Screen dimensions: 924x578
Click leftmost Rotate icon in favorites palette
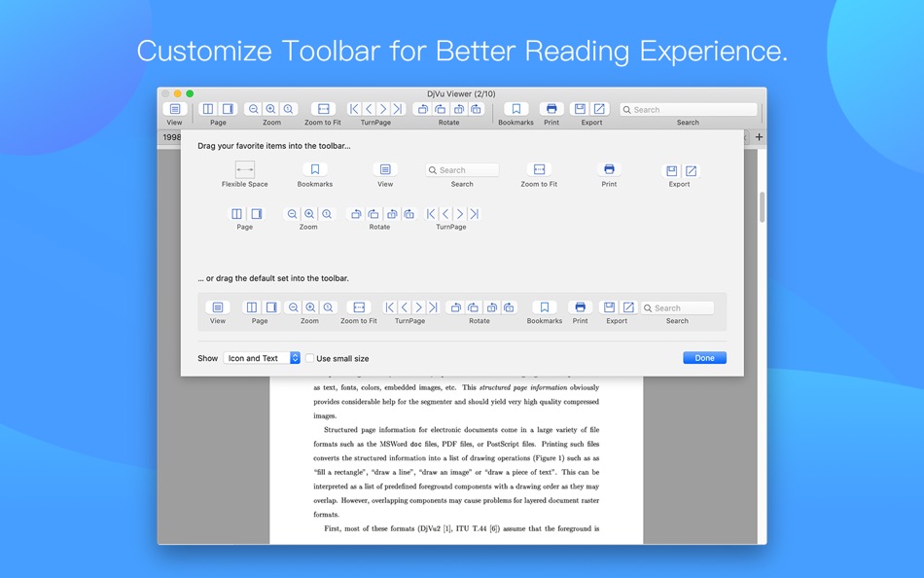[355, 213]
